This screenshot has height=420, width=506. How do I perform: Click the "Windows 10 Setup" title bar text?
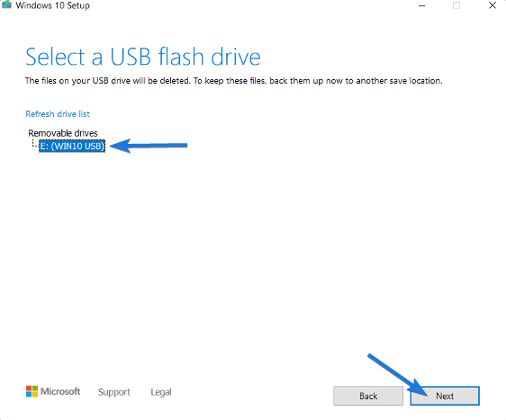(52, 5)
